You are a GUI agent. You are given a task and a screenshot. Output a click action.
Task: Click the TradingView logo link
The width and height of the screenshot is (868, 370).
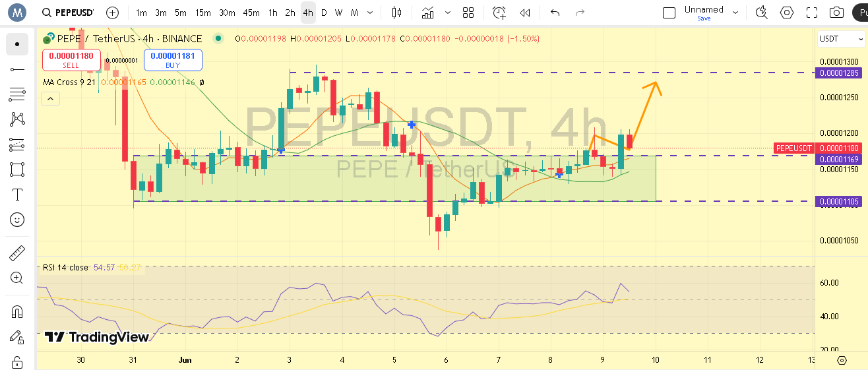coord(96,337)
